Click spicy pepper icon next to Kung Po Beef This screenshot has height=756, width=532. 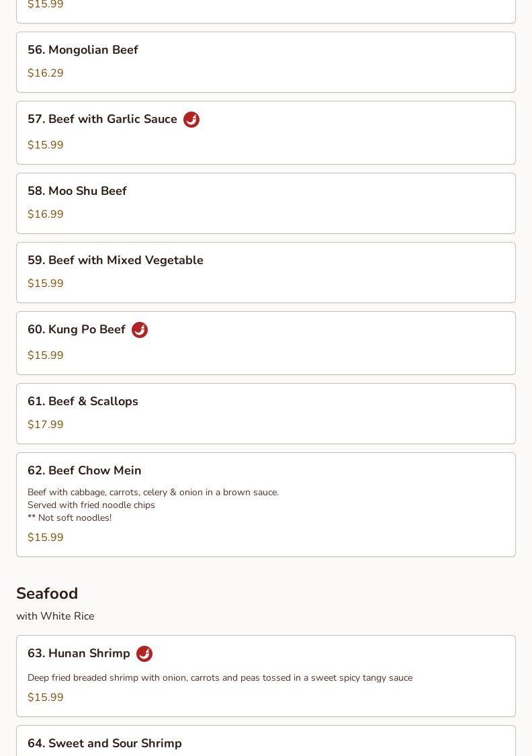pyautogui.click(x=140, y=330)
